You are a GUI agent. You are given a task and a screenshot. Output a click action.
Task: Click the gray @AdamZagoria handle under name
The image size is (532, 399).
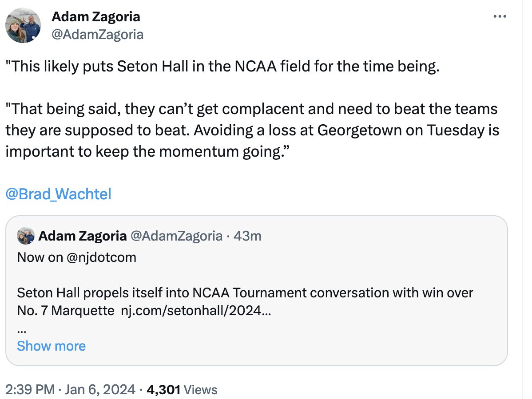(98, 34)
